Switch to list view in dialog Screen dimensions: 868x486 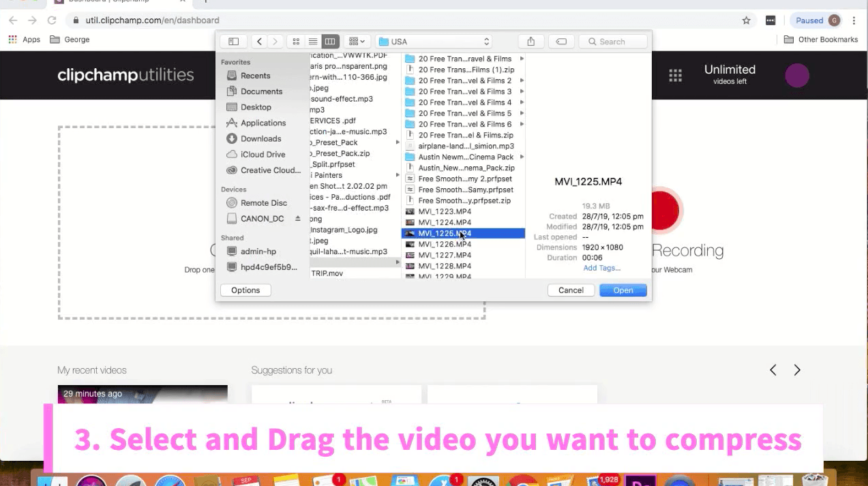point(313,42)
